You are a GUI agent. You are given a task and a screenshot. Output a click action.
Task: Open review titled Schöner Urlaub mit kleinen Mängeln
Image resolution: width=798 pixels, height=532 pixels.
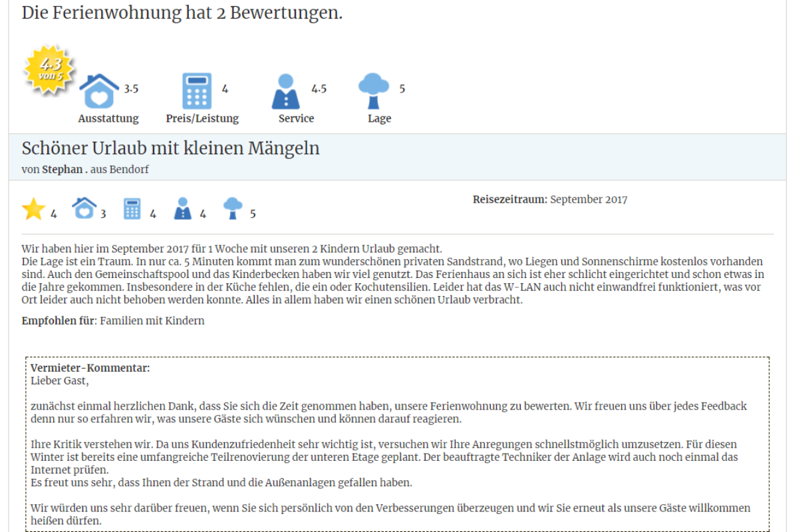click(170, 148)
